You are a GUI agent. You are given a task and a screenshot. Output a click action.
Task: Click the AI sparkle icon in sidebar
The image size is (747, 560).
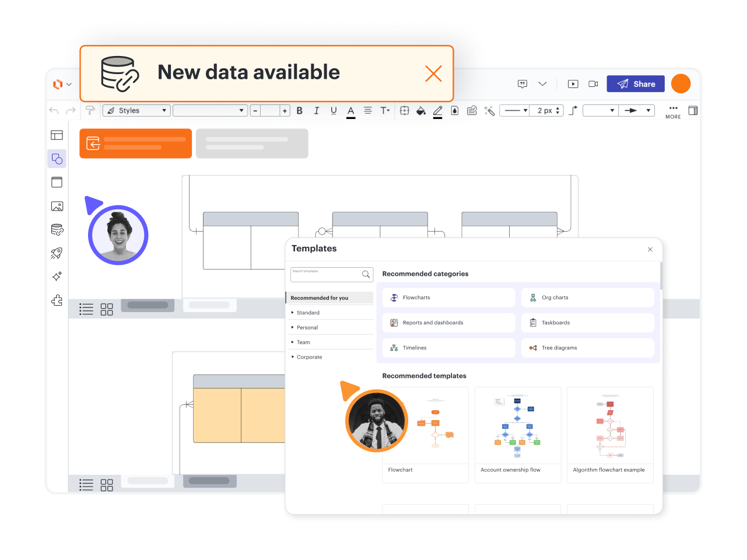point(57,276)
